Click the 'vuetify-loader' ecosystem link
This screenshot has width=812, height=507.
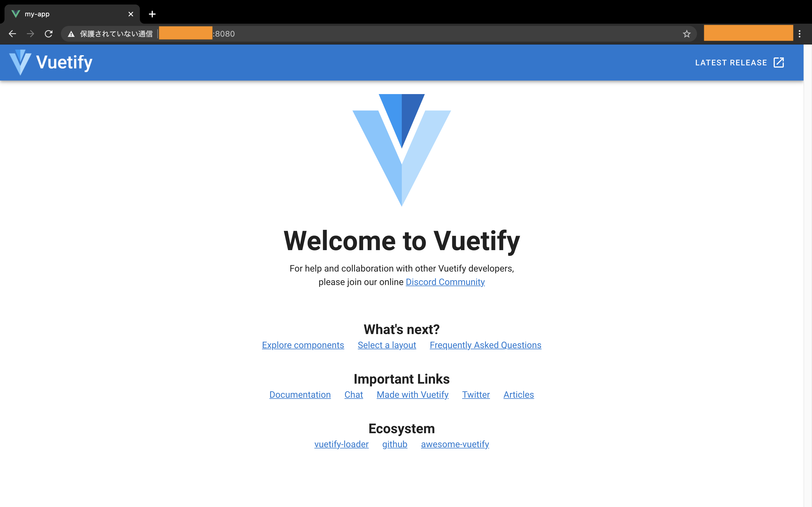341,444
